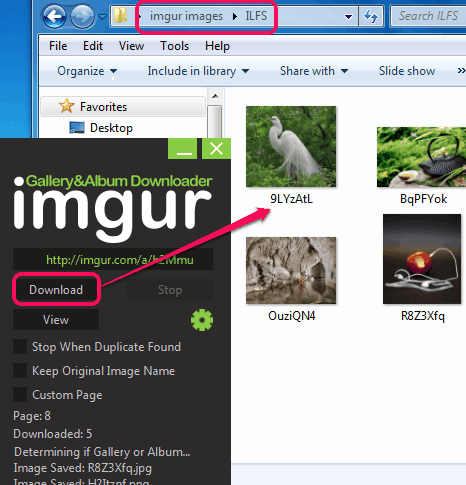Select Favorites in navigation pane
Screen dimensions: 466x485
[x=123, y=107]
